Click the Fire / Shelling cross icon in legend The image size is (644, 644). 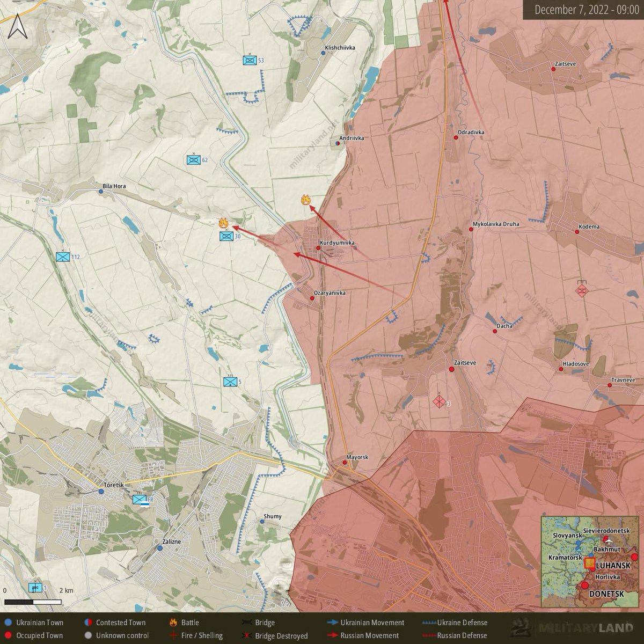[x=172, y=635]
